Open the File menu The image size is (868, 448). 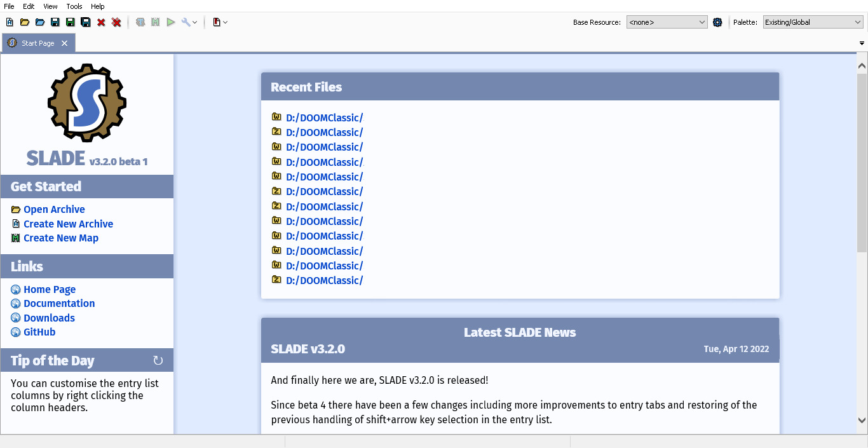tap(9, 6)
